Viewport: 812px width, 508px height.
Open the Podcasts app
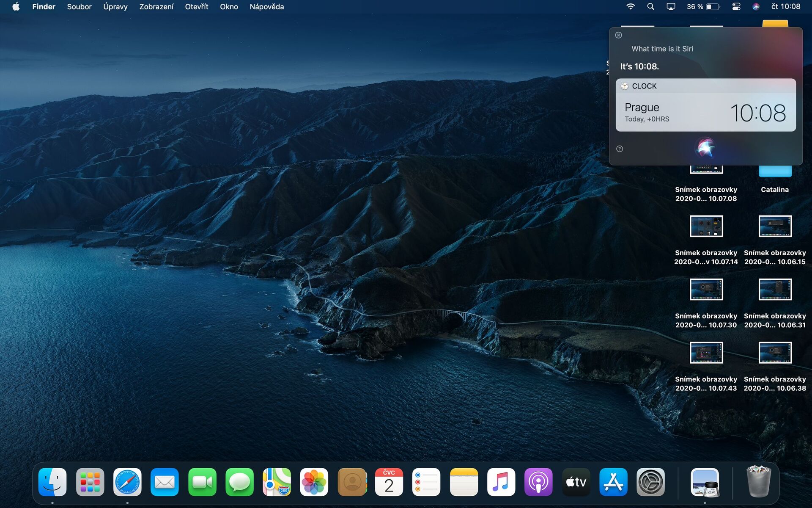[x=538, y=482]
